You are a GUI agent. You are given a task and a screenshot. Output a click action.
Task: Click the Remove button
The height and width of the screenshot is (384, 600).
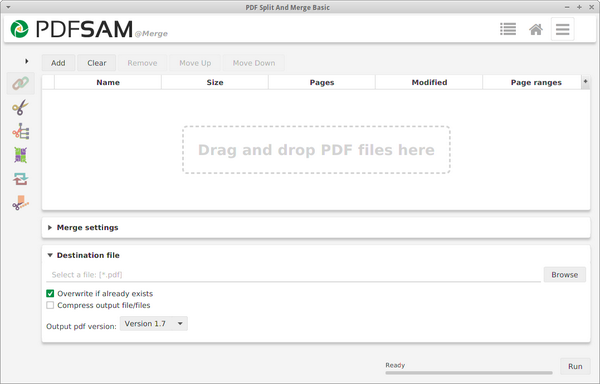142,63
